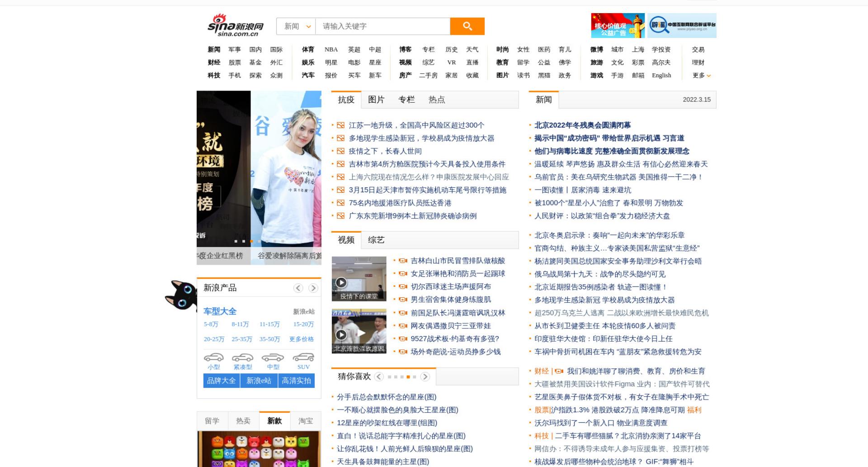The height and width of the screenshot is (467, 868).
Task: Open 12星座的吵架红线在哪里 link
Action: coord(387,423)
